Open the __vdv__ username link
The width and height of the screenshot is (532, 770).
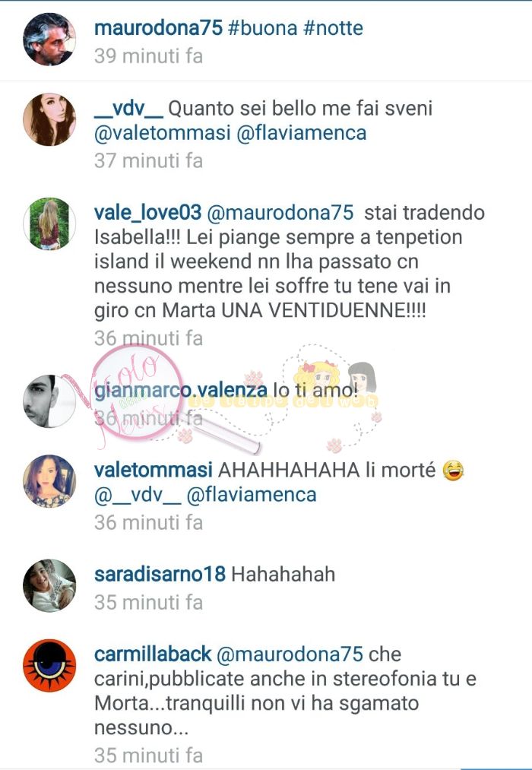[x=128, y=109]
